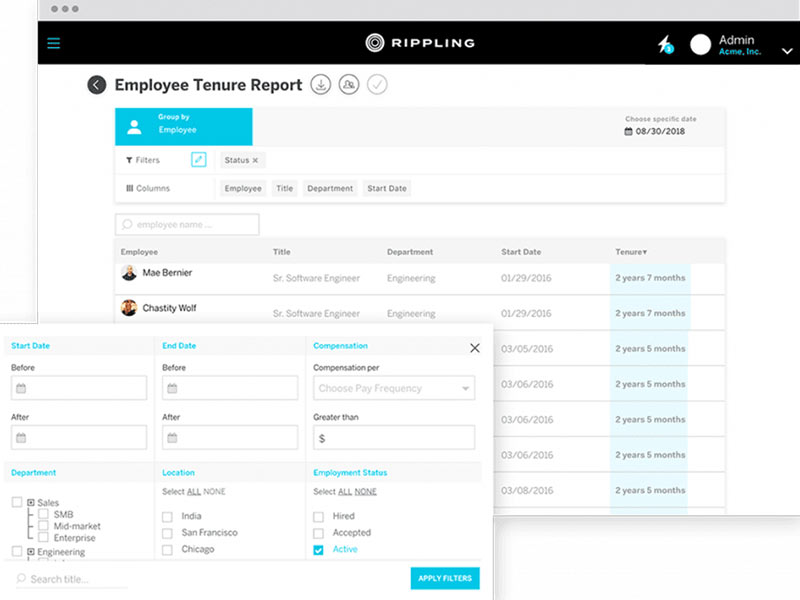
Task: Open Chastity Wolf's avatar
Action: tap(129, 308)
